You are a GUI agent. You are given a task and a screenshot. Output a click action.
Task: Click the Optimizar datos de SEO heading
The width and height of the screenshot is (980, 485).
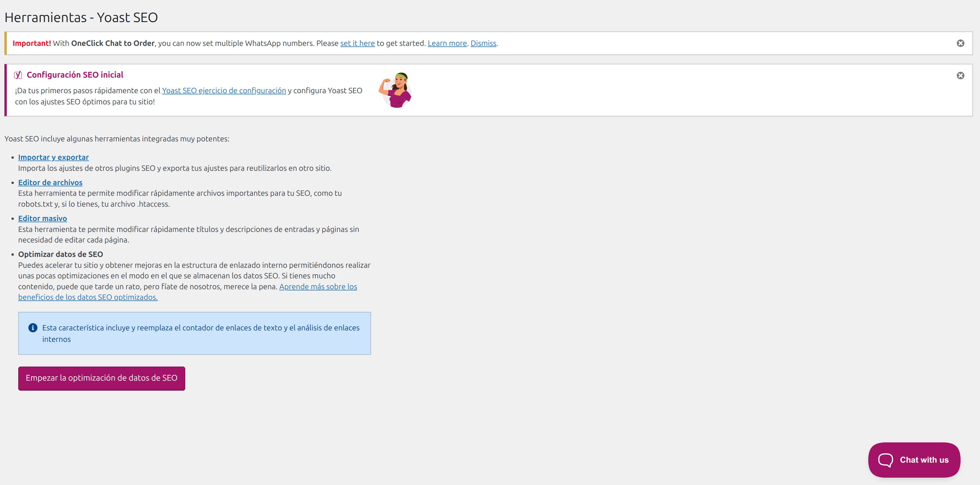[x=61, y=254]
